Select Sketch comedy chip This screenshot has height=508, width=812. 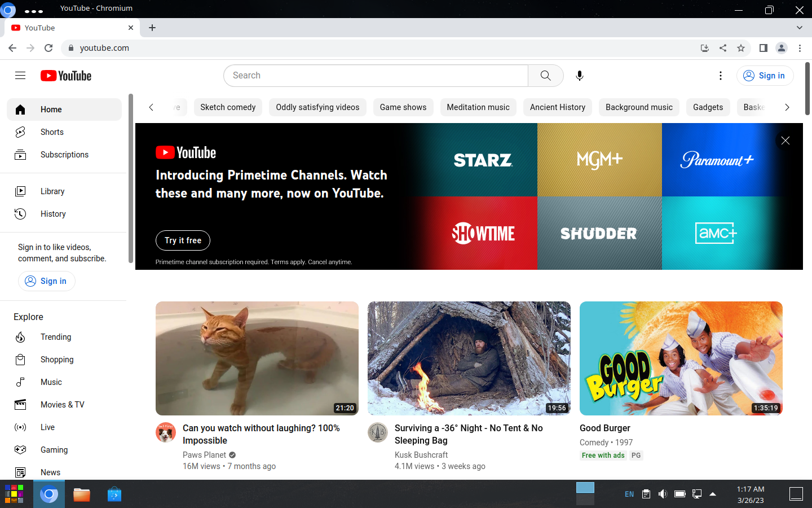pyautogui.click(x=228, y=107)
